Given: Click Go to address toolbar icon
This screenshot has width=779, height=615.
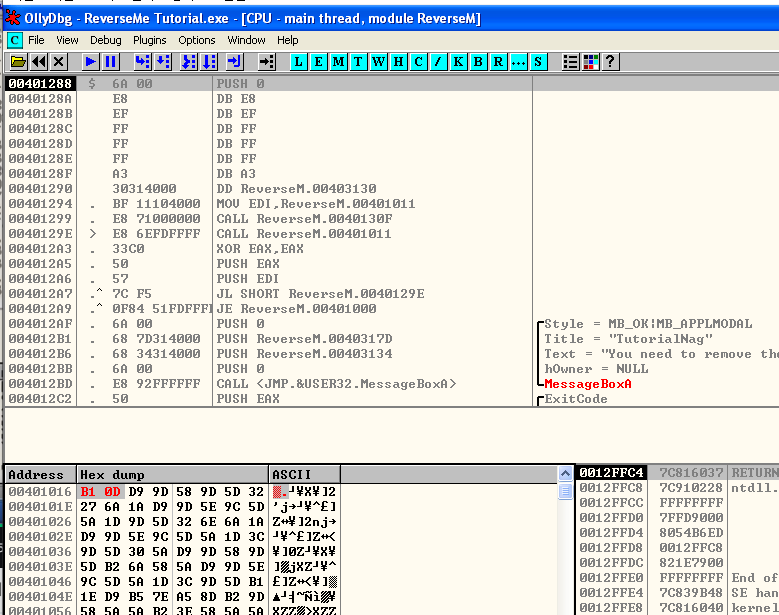Looking at the screenshot, I should tap(267, 62).
